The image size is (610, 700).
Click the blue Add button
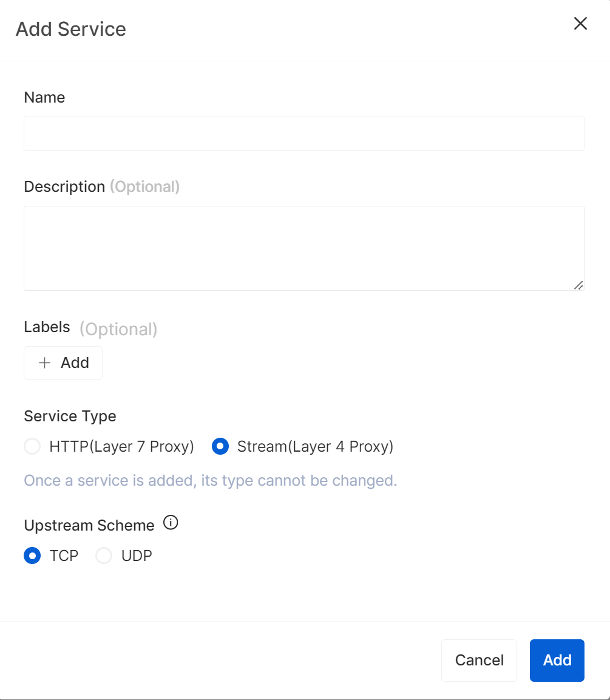(557, 660)
